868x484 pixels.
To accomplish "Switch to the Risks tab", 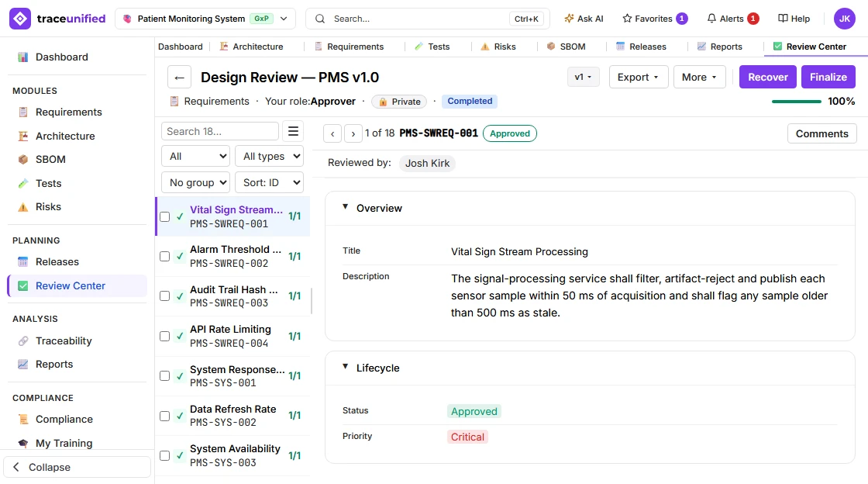I will [498, 47].
